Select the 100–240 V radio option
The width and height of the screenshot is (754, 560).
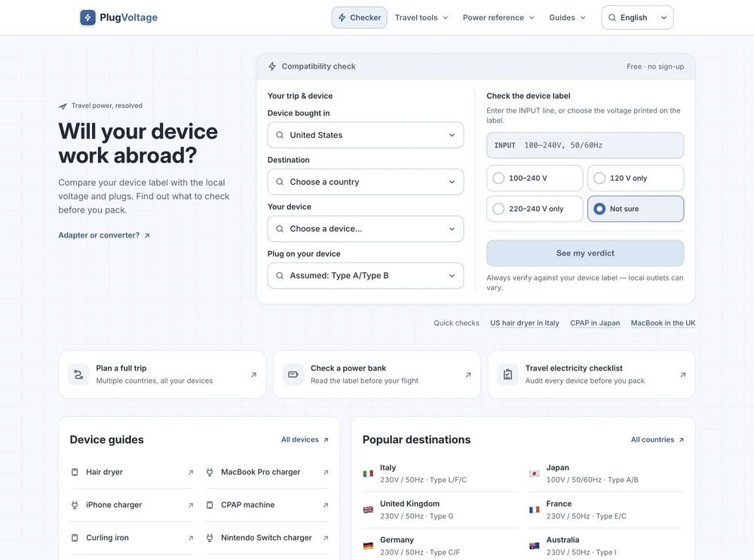coord(535,179)
